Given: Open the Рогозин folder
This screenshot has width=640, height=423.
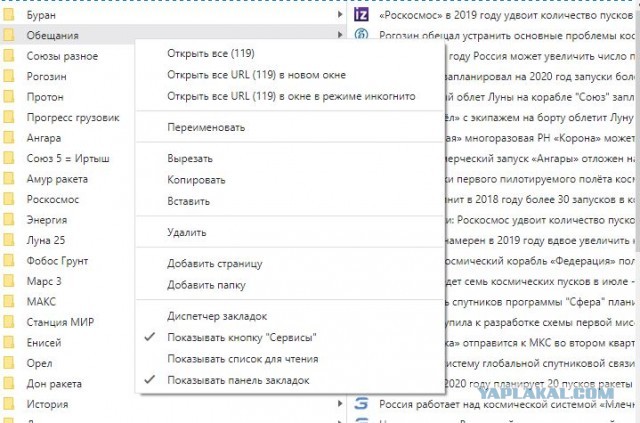Looking at the screenshot, I should tap(46, 76).
